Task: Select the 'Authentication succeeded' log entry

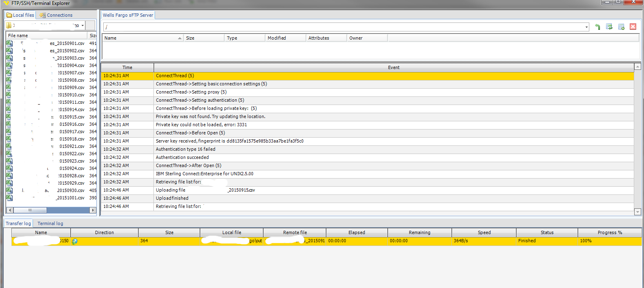Action: pyautogui.click(x=182, y=157)
